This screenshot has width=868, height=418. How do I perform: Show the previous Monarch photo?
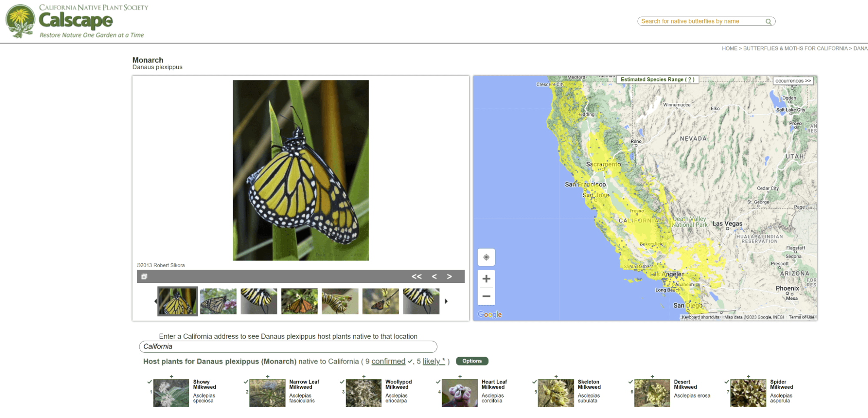(434, 276)
